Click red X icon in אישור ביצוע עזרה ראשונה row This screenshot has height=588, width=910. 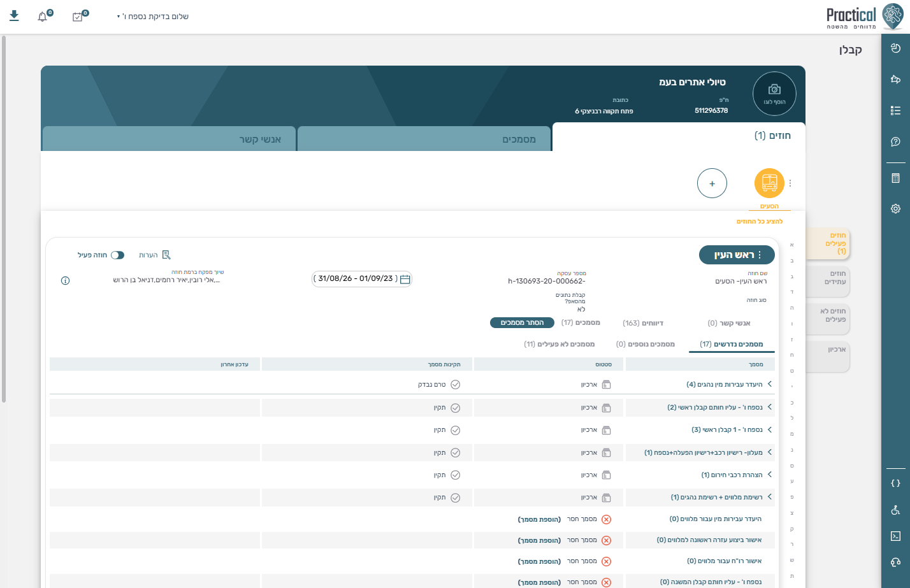pyautogui.click(x=606, y=540)
